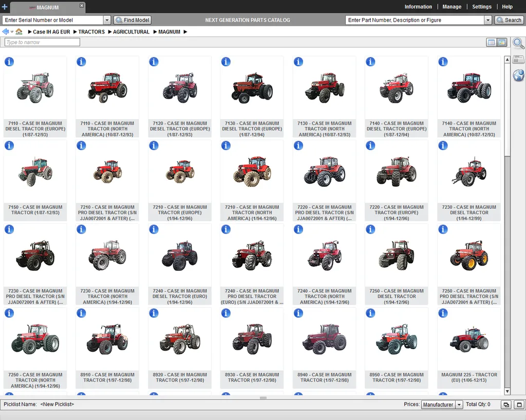Click the scrollbar down arrow
Viewport: 526px width, 420px height.
(507, 391)
